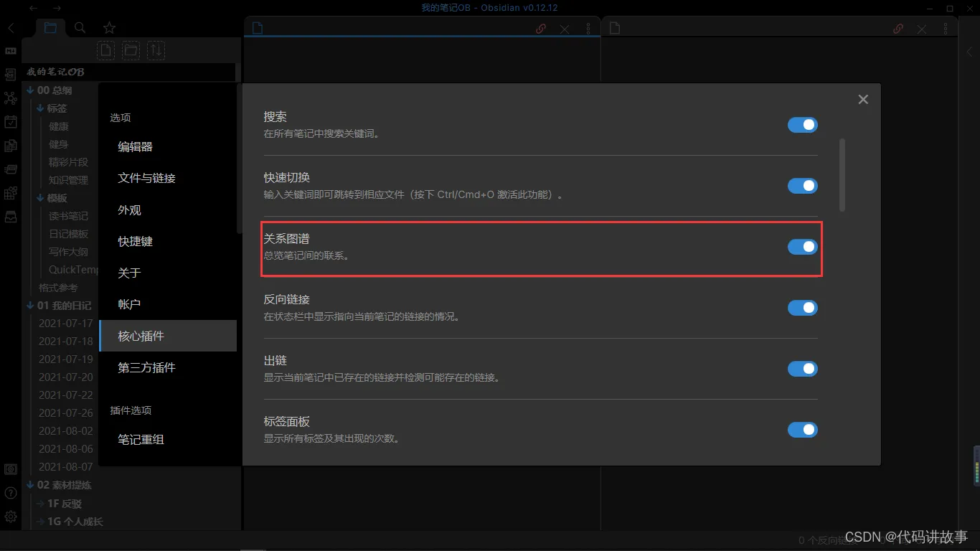Open the 关于 about settings
The image size is (980, 551).
pos(168,273)
